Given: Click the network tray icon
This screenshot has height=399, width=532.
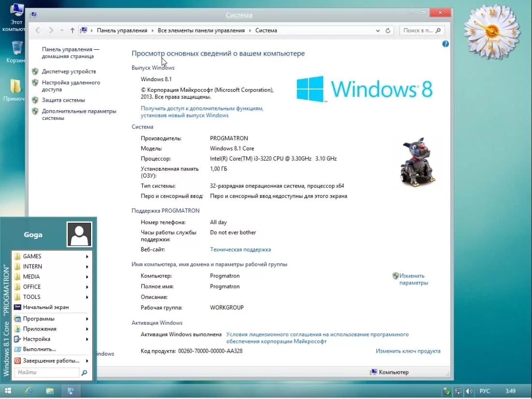Looking at the screenshot, I should click(458, 391).
